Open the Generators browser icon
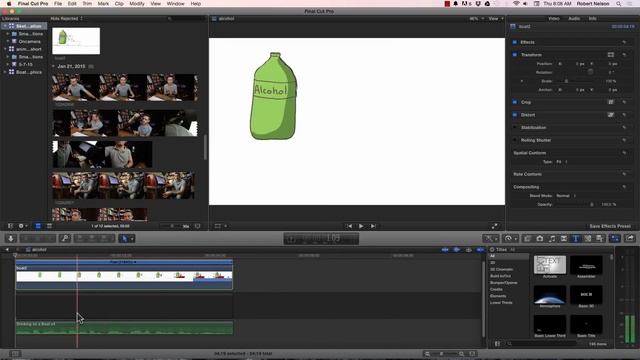640x360 pixels. pos(588,238)
